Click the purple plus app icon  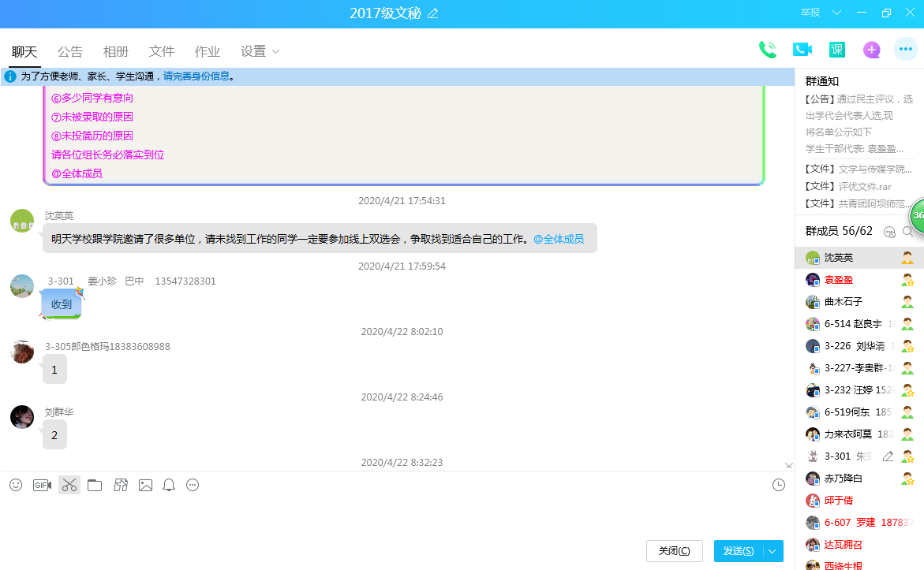tap(871, 50)
